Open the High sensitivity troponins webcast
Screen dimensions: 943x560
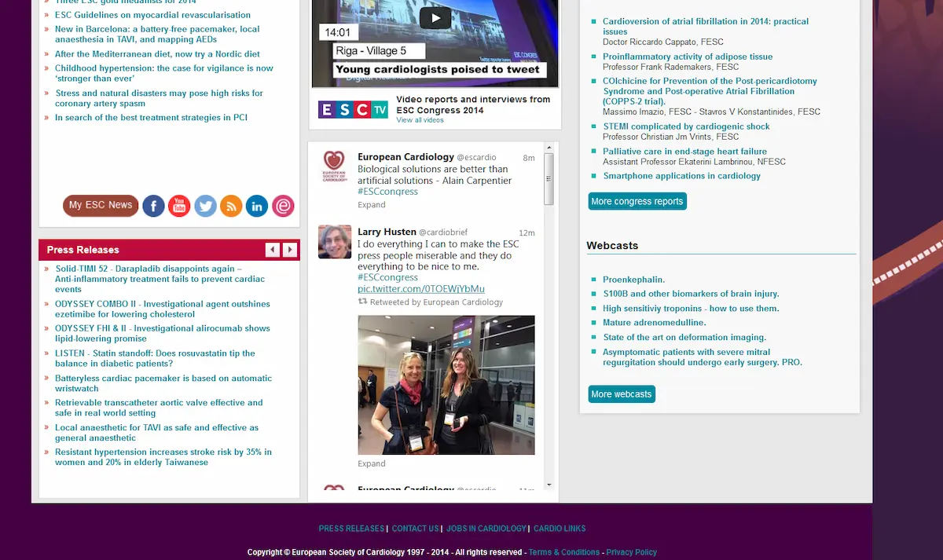(691, 309)
